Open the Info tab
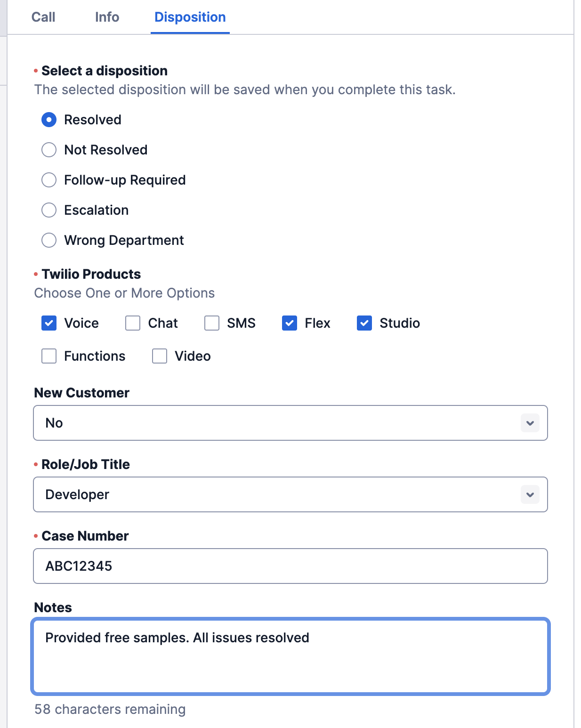 click(x=107, y=17)
